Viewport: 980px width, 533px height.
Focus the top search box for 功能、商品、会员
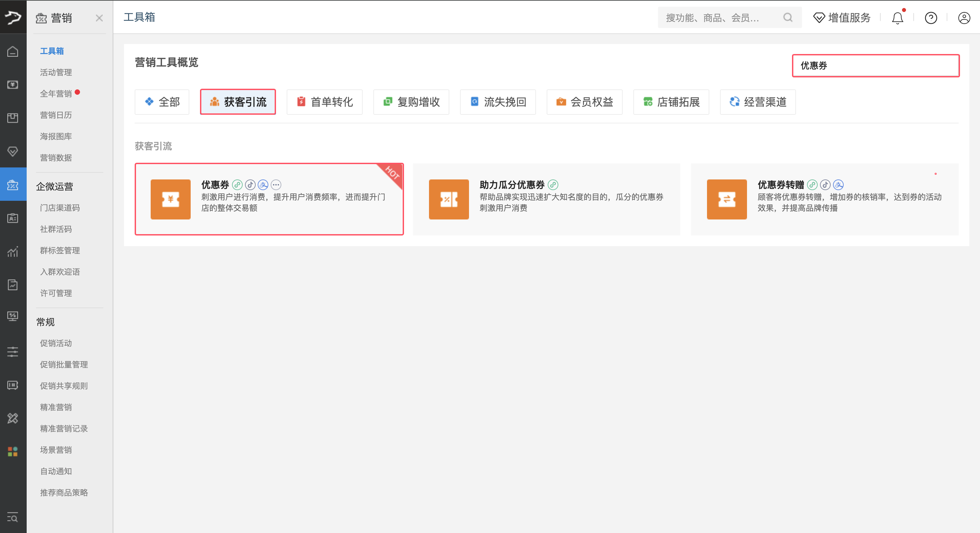730,18
